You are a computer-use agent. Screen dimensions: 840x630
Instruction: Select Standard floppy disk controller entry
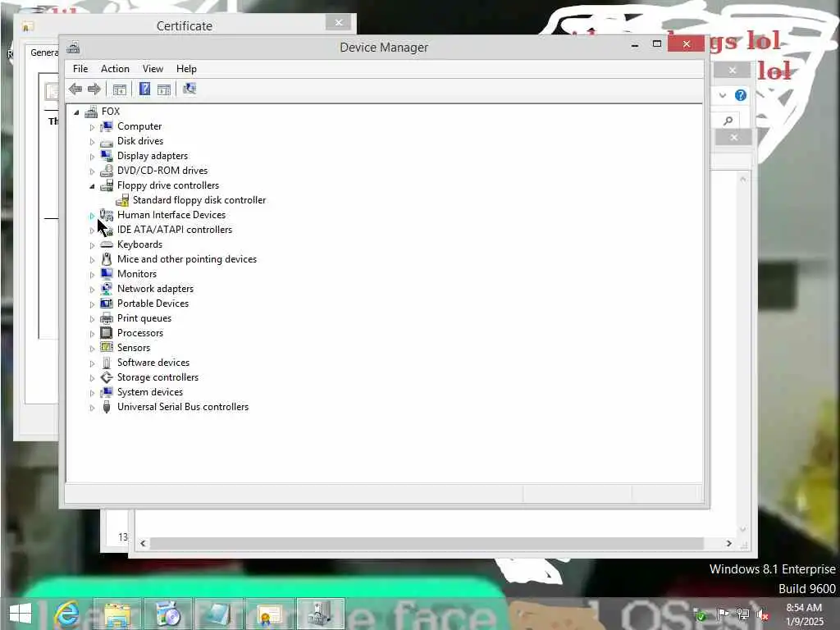199,200
